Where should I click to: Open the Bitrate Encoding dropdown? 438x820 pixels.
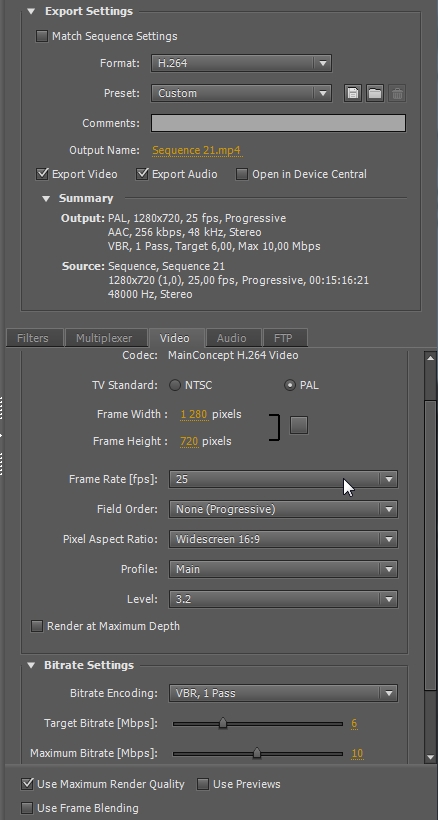coord(283,693)
